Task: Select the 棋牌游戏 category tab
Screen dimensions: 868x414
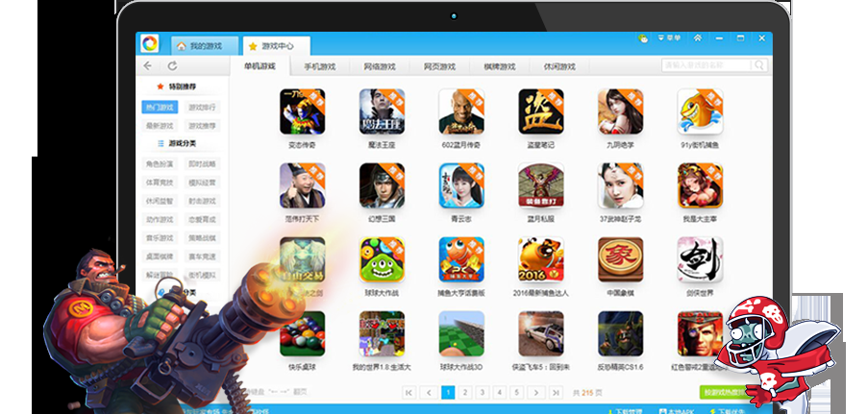Action: point(499,66)
